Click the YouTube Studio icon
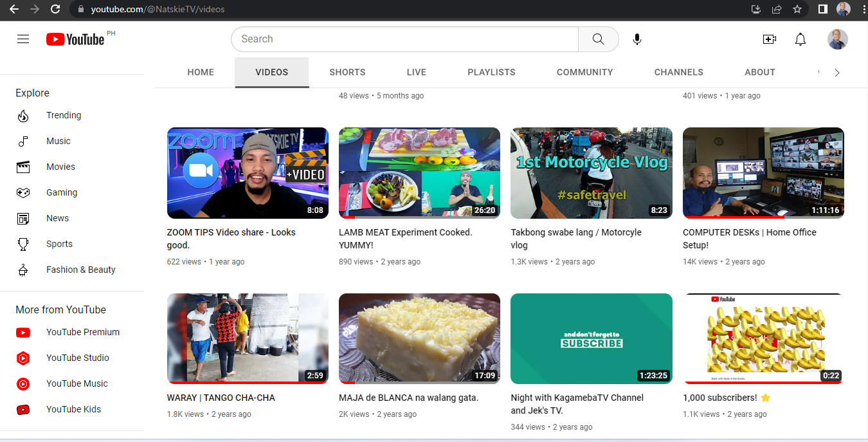Image resolution: width=868 pixels, height=442 pixels. [23, 358]
